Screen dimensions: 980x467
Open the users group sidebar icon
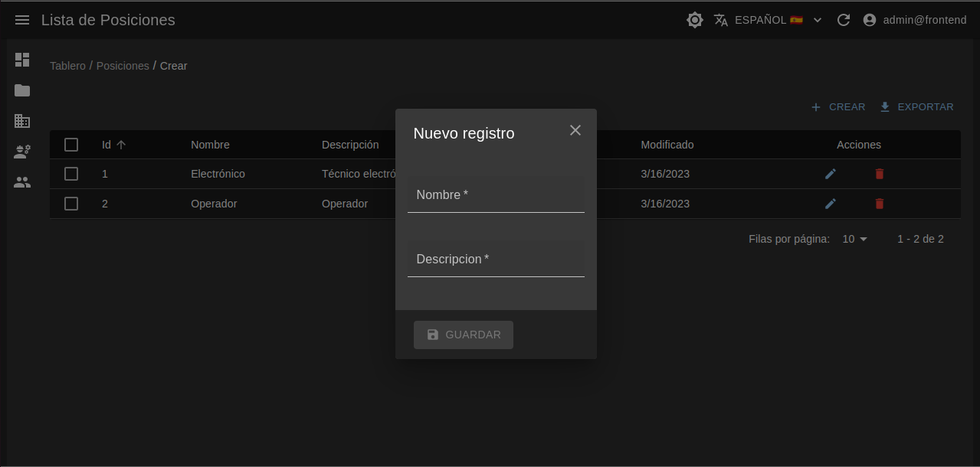(x=22, y=182)
